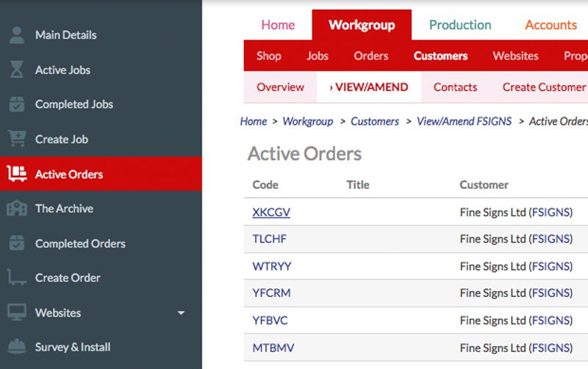This screenshot has width=588, height=369.
Task: Open order code TLCHF
Action: tap(269, 239)
